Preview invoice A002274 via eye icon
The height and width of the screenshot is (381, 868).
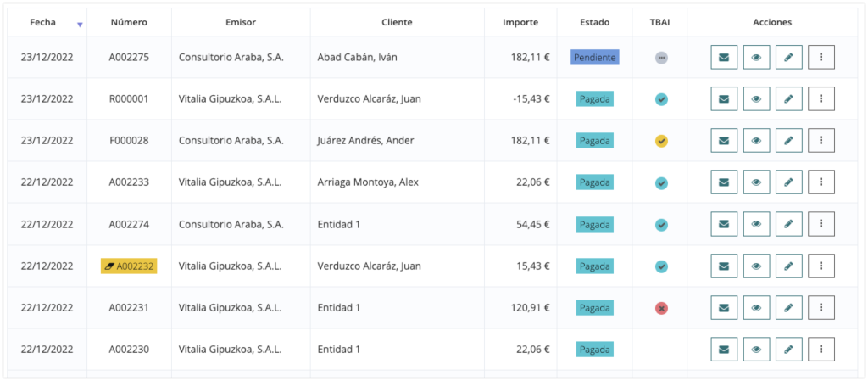756,224
